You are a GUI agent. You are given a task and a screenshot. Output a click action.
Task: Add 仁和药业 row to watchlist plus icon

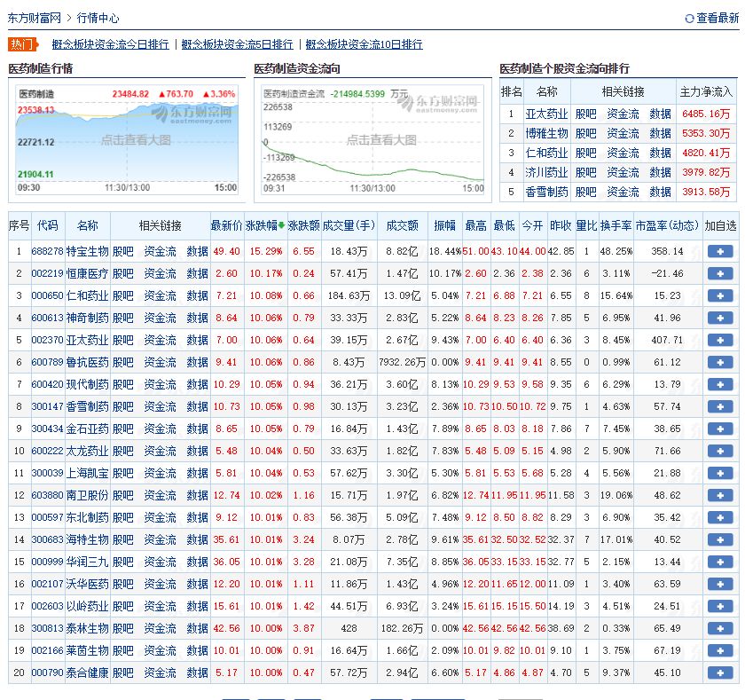(720, 295)
